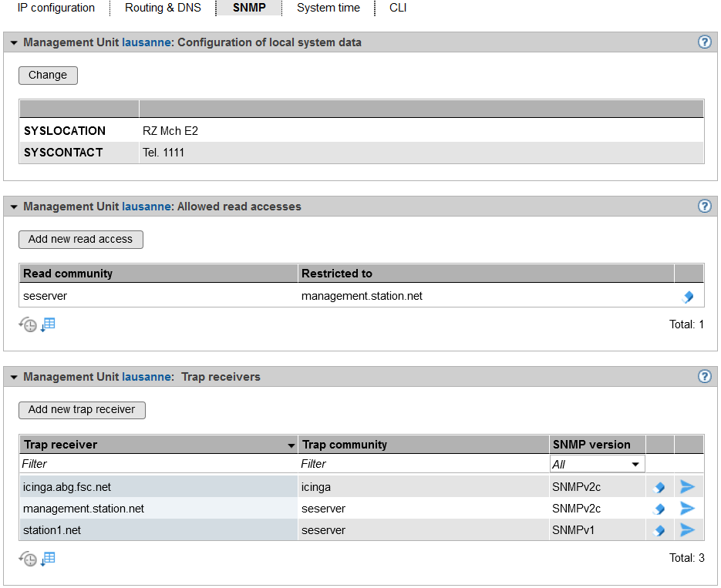Switch to the Routing & DNS tab
721x588 pixels.
point(163,8)
